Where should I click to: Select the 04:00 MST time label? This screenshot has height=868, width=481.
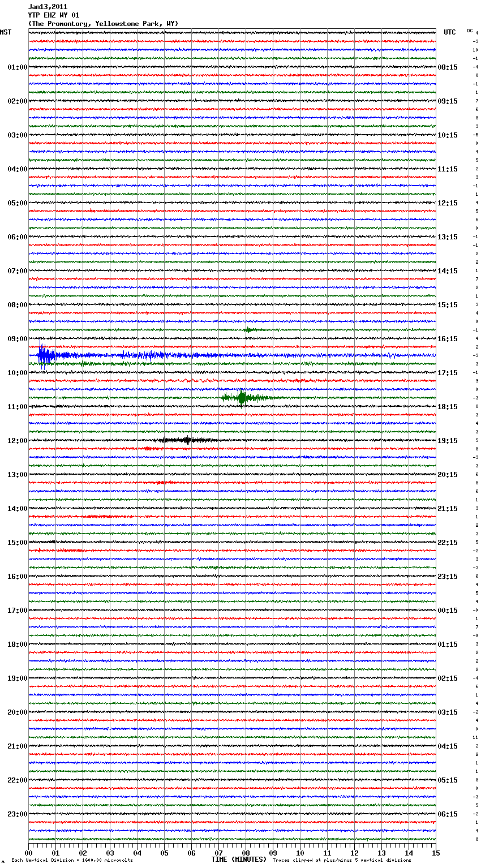17,169
